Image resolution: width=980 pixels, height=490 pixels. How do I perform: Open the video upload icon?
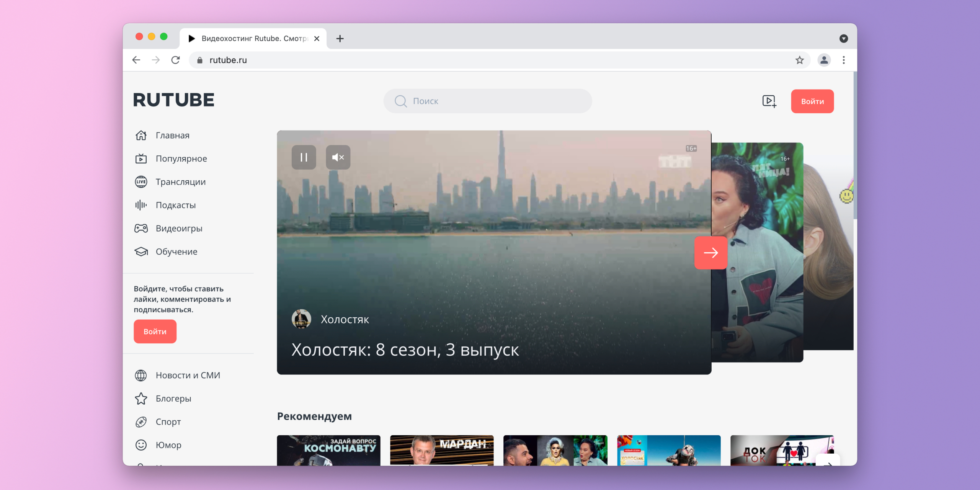[769, 101]
